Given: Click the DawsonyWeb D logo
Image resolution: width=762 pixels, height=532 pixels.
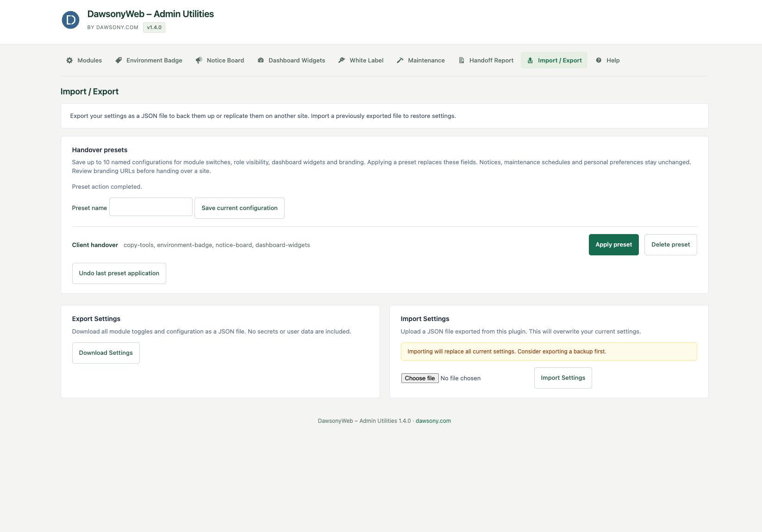Looking at the screenshot, I should [70, 20].
